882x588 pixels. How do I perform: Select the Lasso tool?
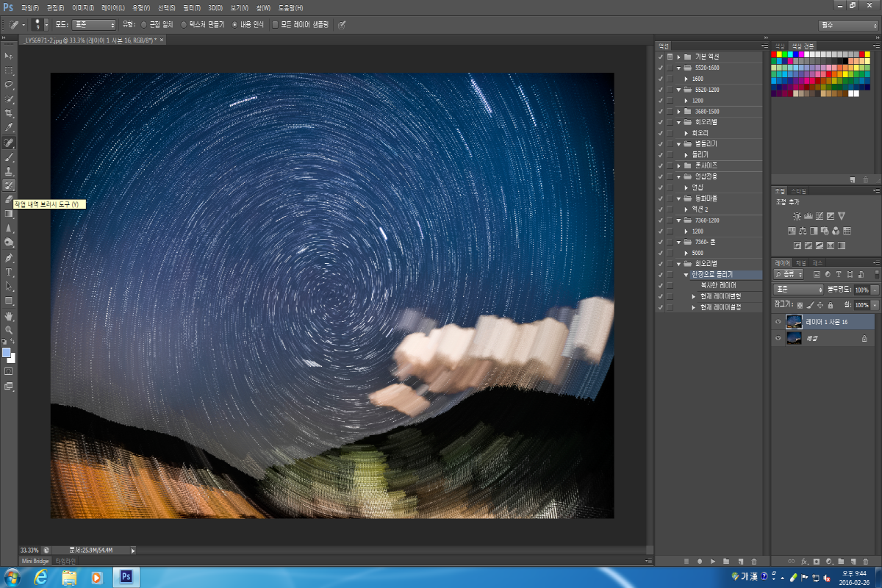pos(10,85)
